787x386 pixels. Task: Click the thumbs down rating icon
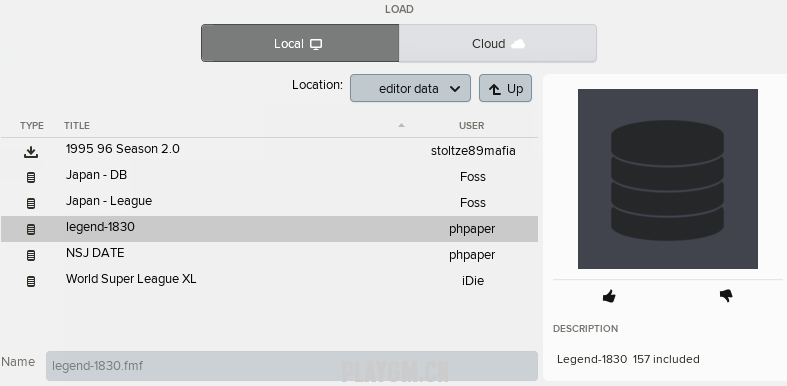(726, 296)
